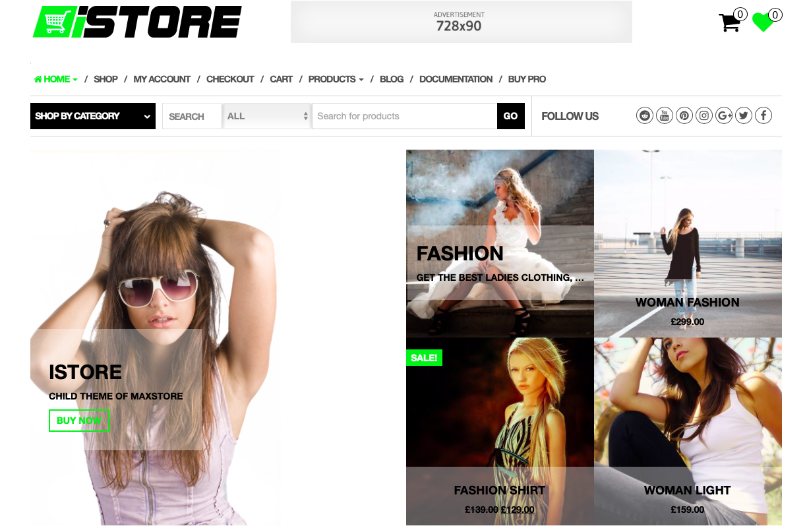Expand the HOME dropdown menu
This screenshot has width=807, height=532.
tap(55, 79)
